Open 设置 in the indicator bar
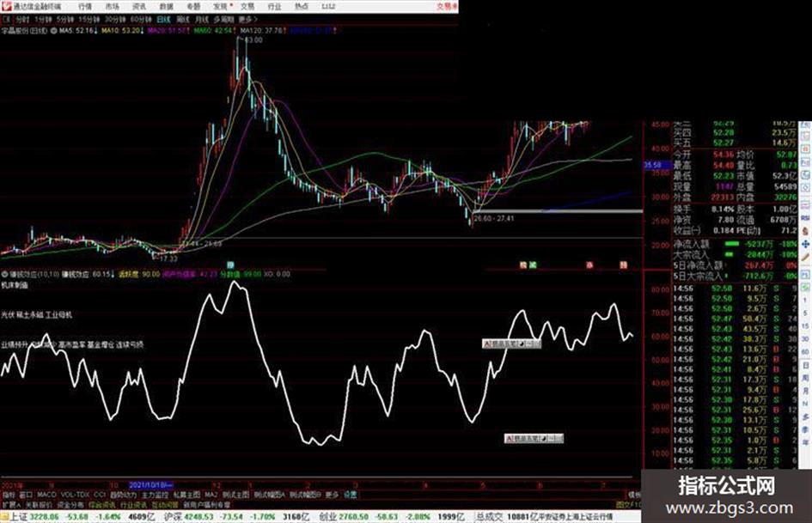812x523 pixels. tap(351, 495)
